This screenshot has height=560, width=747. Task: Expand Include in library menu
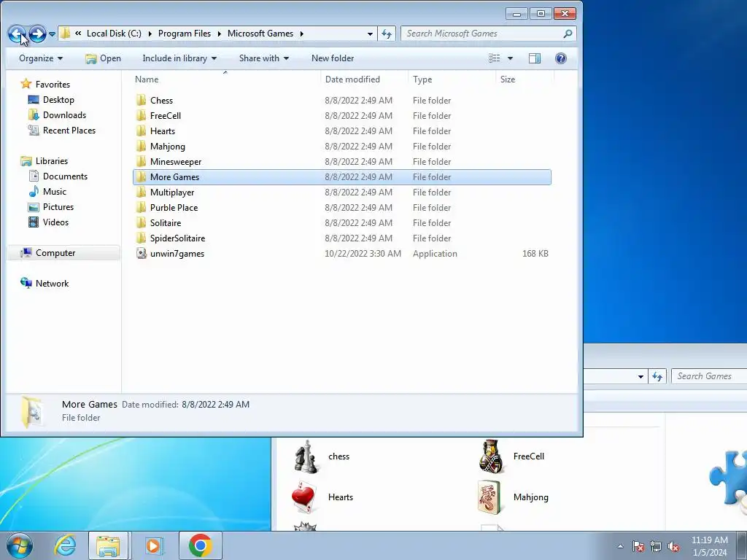click(x=179, y=58)
